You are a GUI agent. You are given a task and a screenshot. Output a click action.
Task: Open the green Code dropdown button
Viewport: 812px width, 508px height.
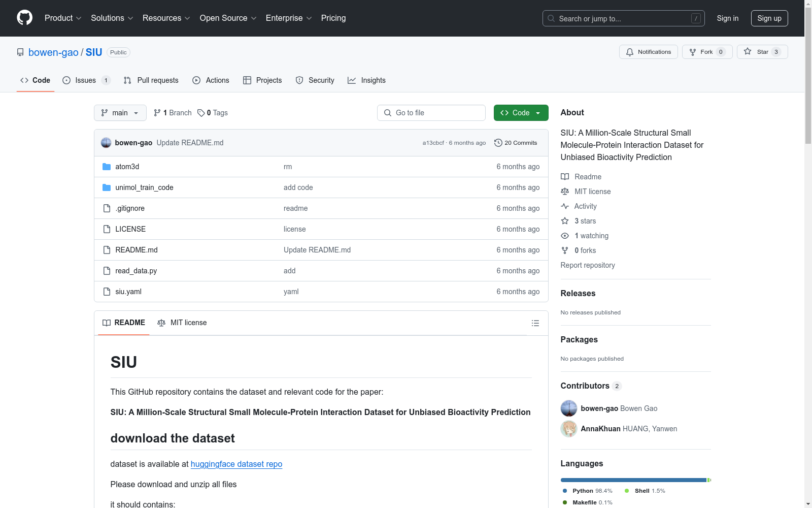coord(521,113)
